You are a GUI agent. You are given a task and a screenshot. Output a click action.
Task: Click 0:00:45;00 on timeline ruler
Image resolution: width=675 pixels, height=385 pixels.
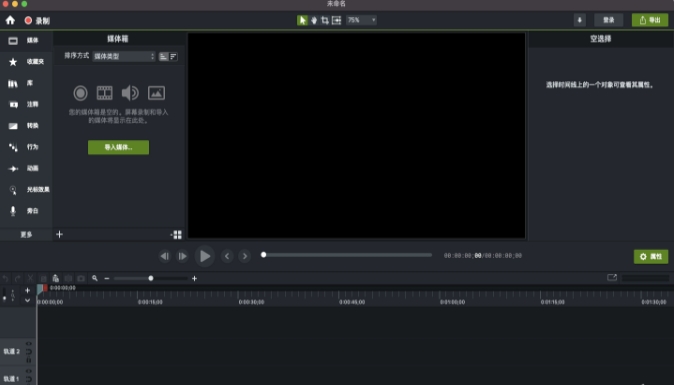[352, 302]
